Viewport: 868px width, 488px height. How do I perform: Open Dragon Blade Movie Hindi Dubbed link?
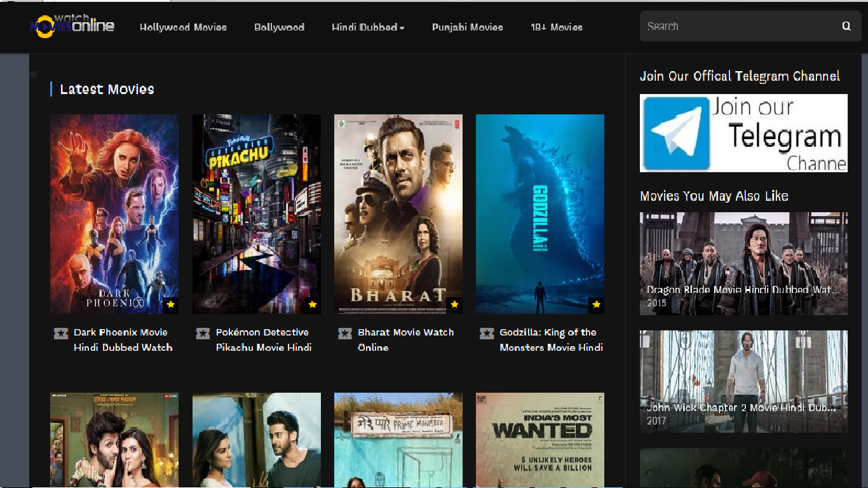pos(743,290)
